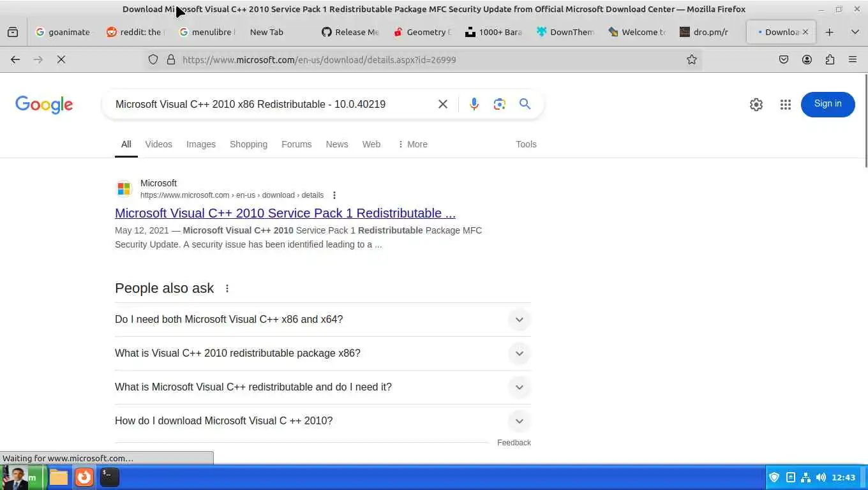Switch to the New Tab tab

(x=279, y=32)
